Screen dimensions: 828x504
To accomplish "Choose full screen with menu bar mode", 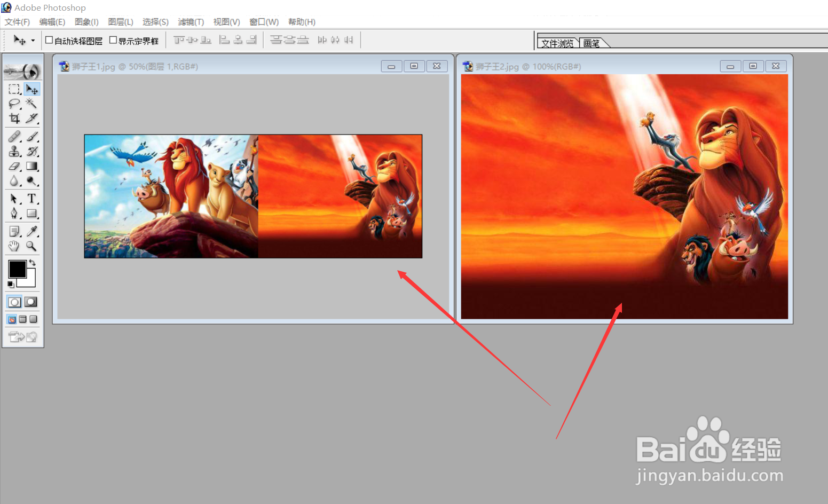I will click(22, 319).
